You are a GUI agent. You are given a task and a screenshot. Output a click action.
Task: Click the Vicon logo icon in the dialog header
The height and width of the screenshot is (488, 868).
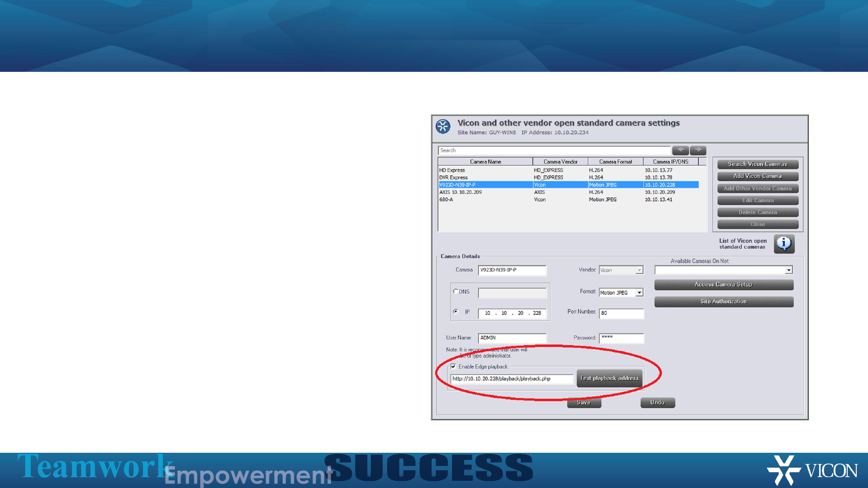click(443, 127)
